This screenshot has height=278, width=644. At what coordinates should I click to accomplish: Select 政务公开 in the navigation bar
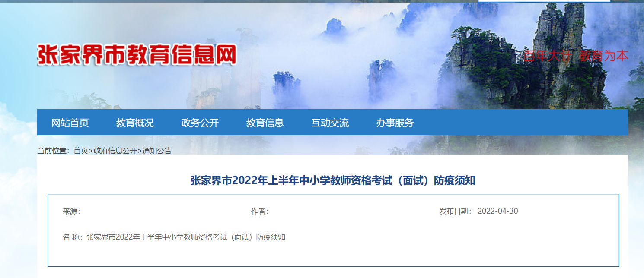tap(200, 123)
